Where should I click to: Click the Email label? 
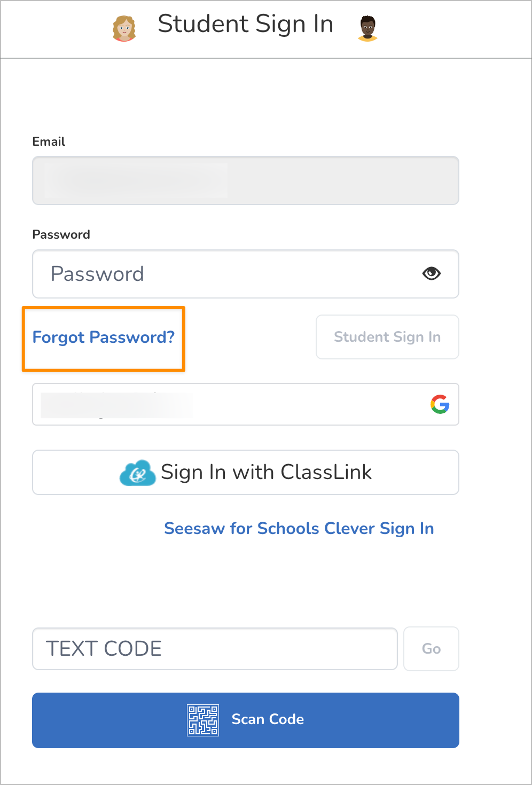tap(49, 142)
